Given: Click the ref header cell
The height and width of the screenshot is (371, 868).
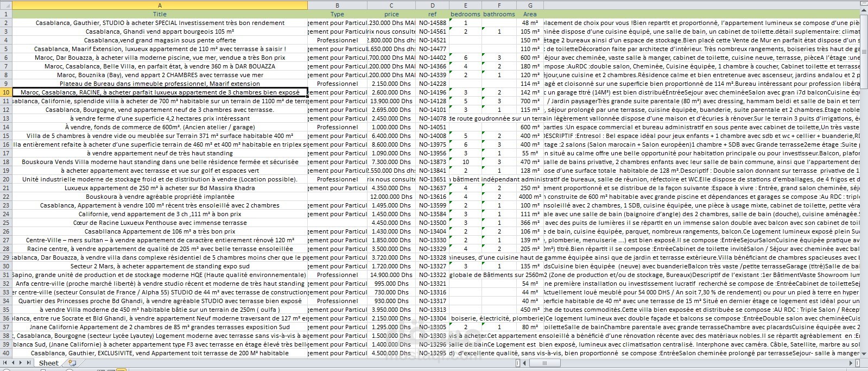Looking at the screenshot, I should (x=432, y=14).
